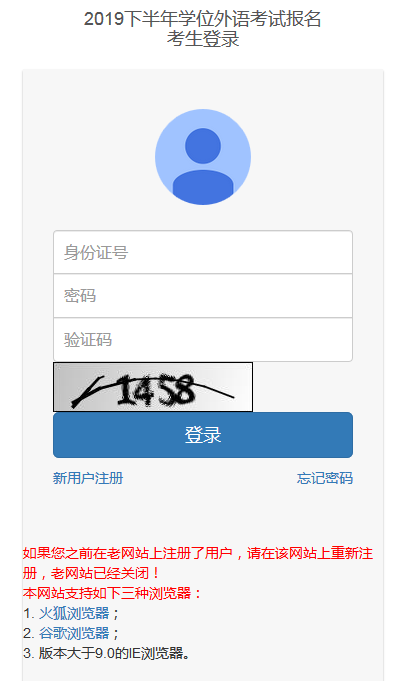Click the 本网站支持如下三种浏览器 line
406x681 pixels.
[x=112, y=593]
